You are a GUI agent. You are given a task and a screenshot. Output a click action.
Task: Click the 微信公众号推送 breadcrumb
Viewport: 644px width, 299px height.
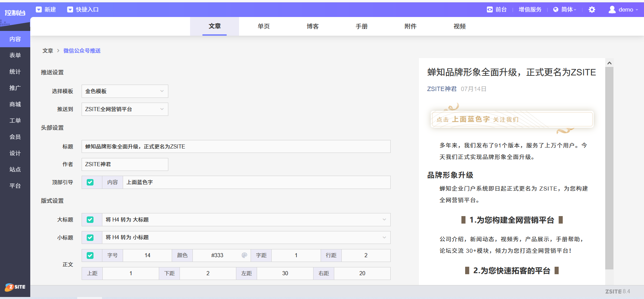coord(82,51)
